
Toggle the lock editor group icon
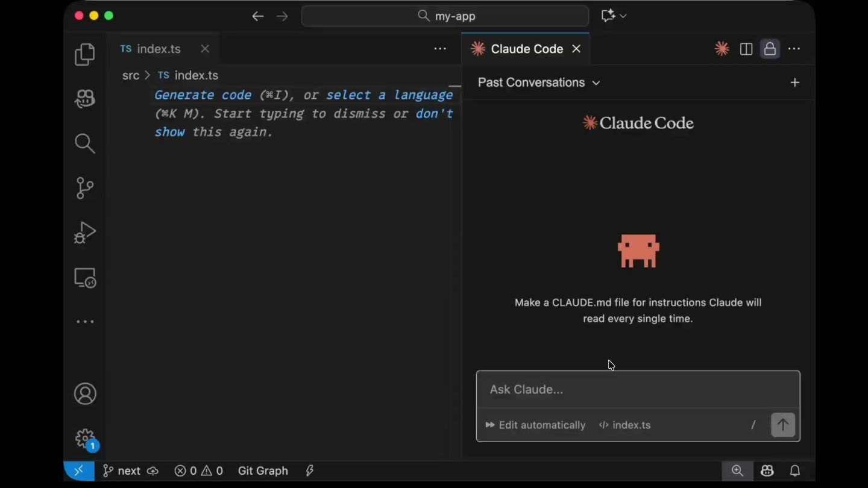pyautogui.click(x=770, y=49)
